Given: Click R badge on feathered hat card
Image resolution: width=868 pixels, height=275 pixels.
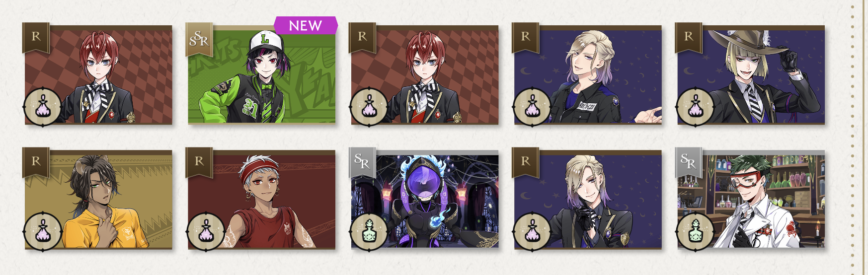Looking at the screenshot, I should pyautogui.click(x=688, y=37).
